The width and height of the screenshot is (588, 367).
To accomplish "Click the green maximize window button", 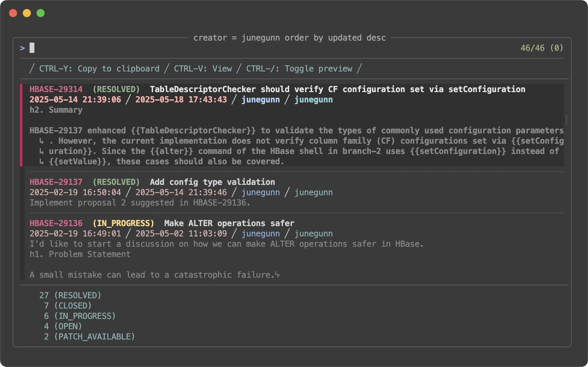I will click(x=41, y=13).
